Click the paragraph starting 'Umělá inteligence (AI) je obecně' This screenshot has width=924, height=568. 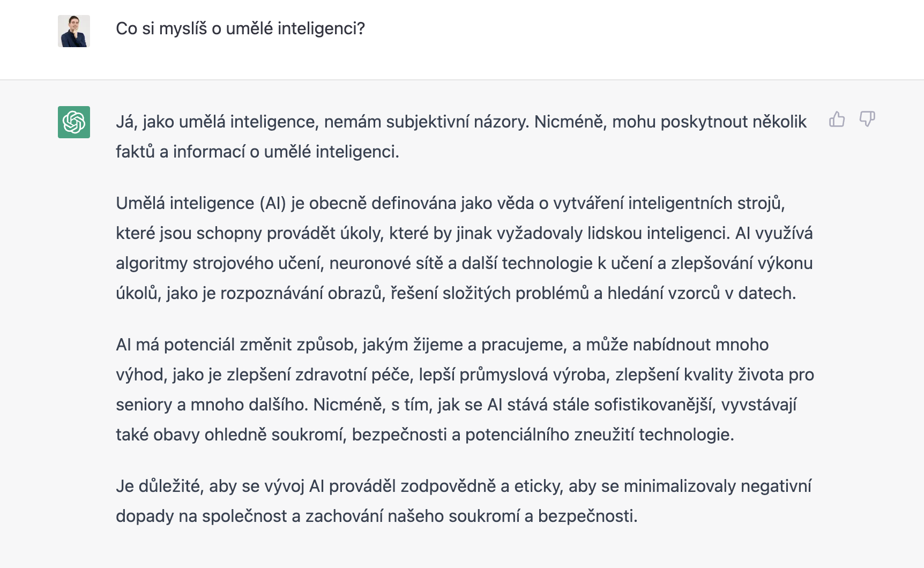(464, 248)
